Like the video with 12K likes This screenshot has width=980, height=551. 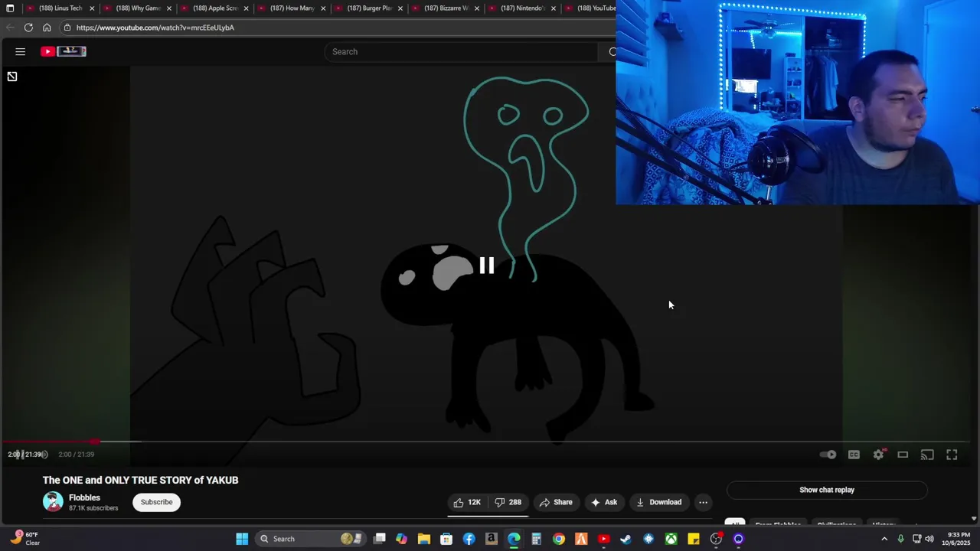tap(467, 502)
